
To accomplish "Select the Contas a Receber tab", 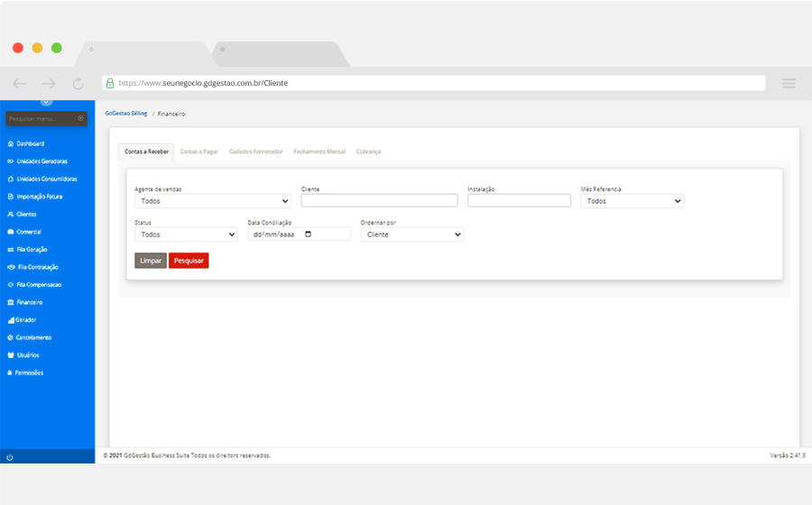I will coord(146,151).
